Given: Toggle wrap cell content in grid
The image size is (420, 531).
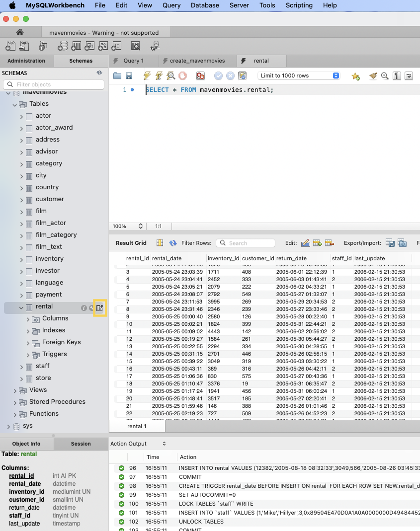Looking at the screenshot, I should [x=160, y=243].
